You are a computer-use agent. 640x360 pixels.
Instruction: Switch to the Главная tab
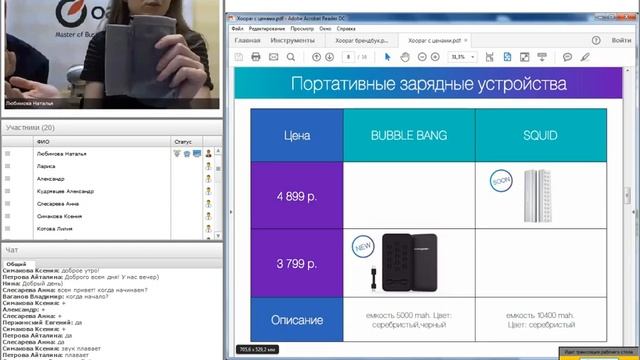tap(247, 40)
